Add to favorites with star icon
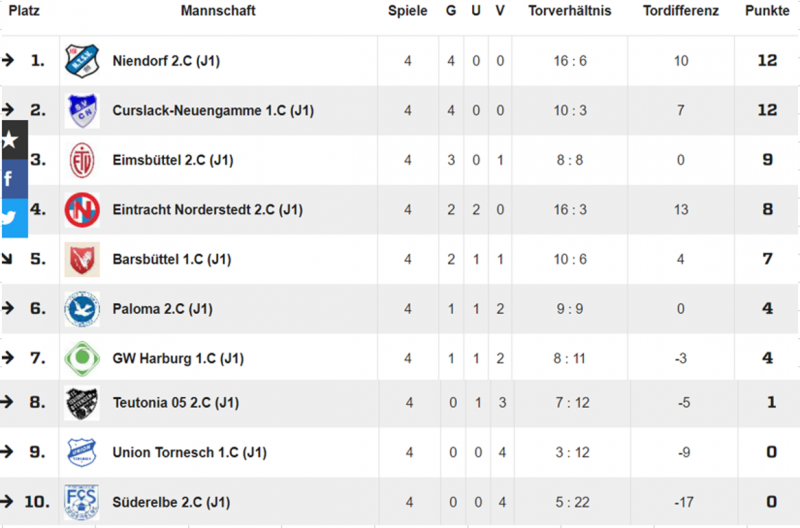 (x=14, y=140)
